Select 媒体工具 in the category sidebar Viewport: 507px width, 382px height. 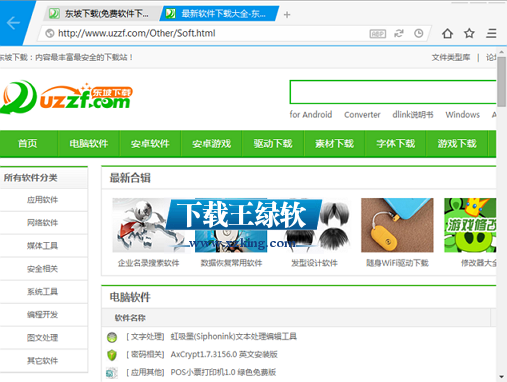click(42, 246)
